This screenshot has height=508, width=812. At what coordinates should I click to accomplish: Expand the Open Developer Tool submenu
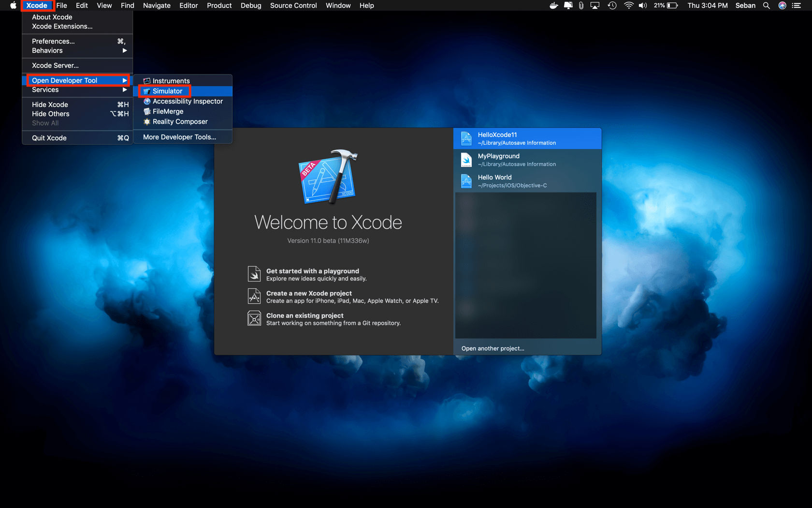(x=77, y=80)
